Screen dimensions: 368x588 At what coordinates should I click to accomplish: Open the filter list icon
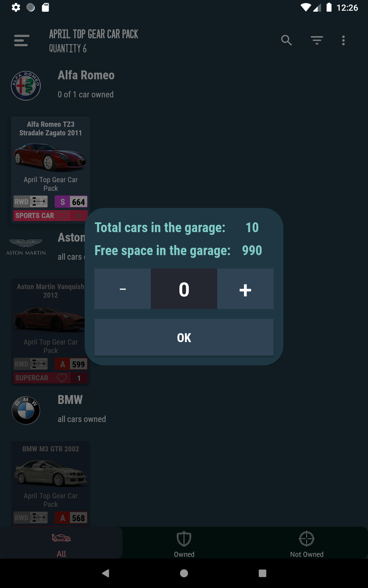[x=317, y=40]
